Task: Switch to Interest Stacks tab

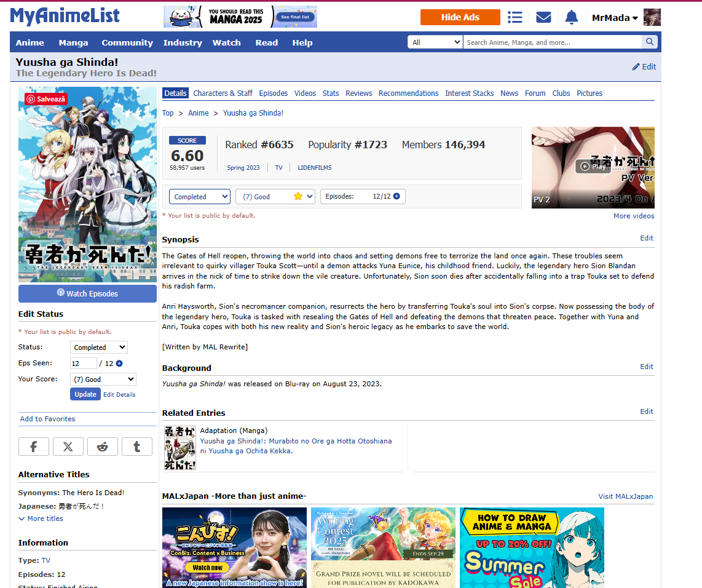Action: 469,93
